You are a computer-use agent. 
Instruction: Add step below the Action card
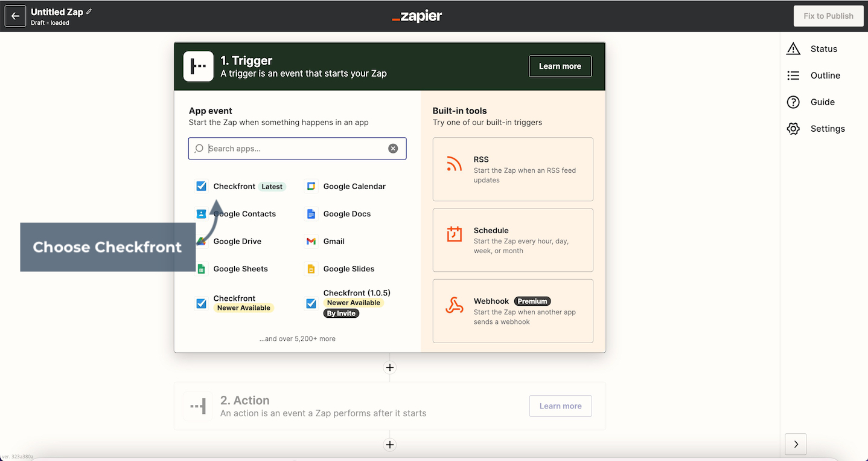coord(390,445)
